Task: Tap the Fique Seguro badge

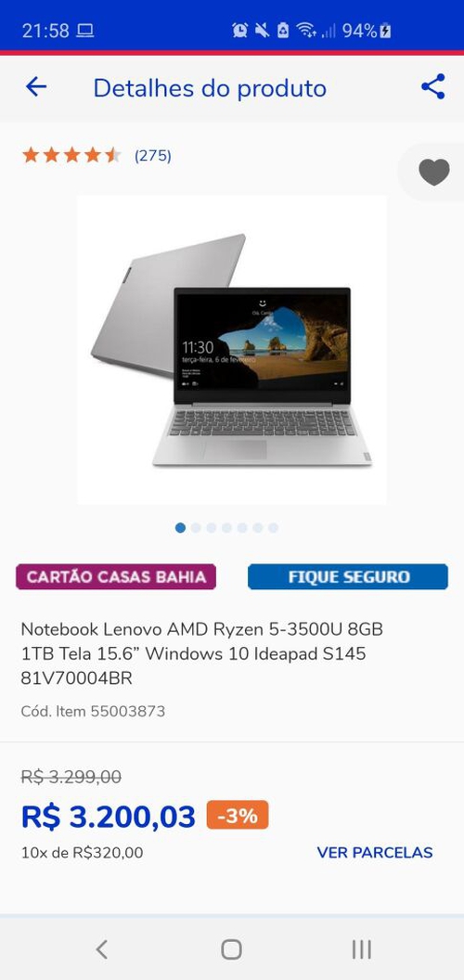Action: 348,577
